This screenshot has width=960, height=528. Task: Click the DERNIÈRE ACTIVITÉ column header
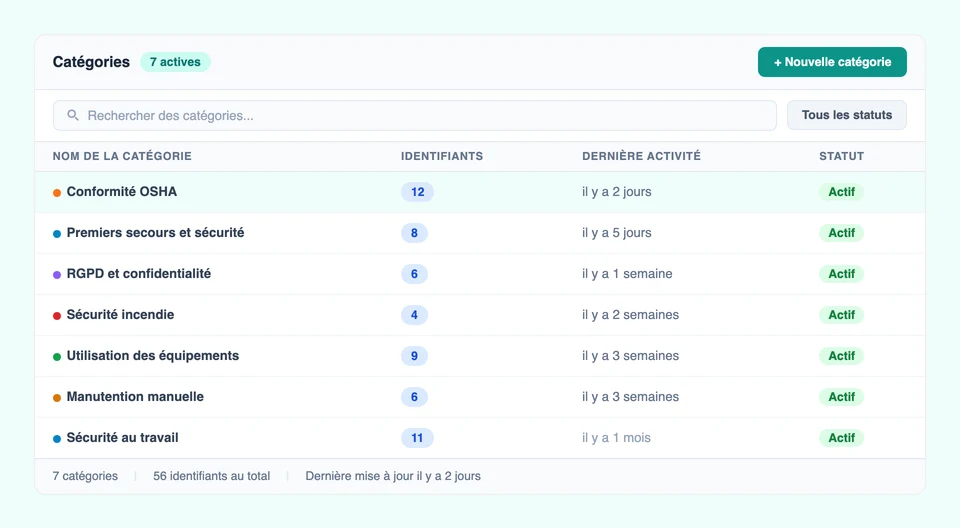coord(641,156)
